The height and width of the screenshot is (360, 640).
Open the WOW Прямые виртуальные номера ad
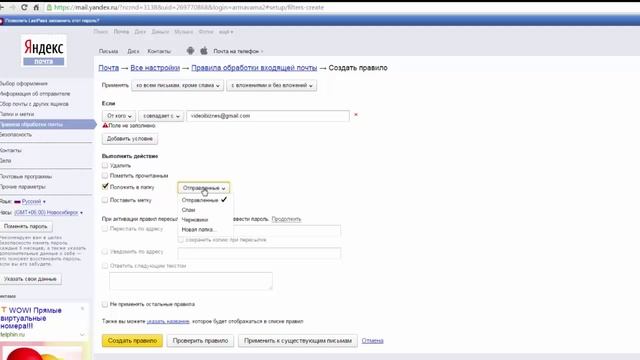(x=31, y=318)
